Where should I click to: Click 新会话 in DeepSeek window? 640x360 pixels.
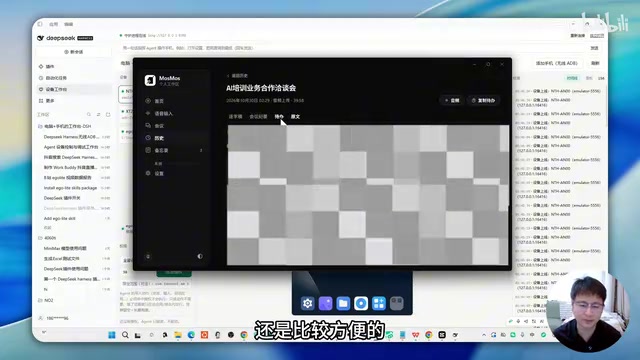[74, 52]
